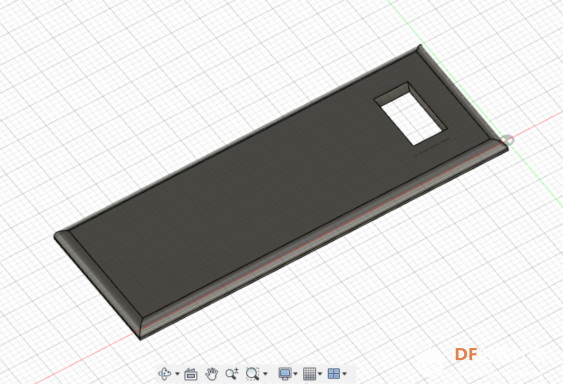The image size is (563, 384).
Task: Expand the Zoom Window dropdown arrow
Action: (265, 374)
